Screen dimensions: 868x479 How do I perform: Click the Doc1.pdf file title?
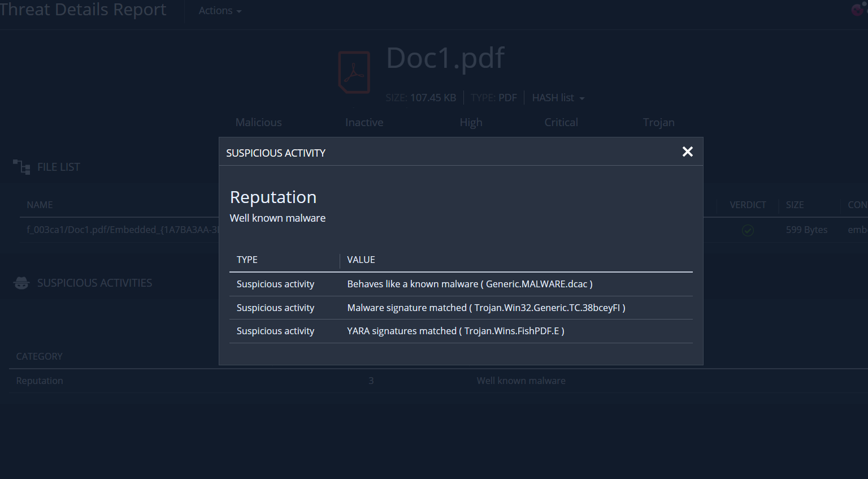click(445, 58)
